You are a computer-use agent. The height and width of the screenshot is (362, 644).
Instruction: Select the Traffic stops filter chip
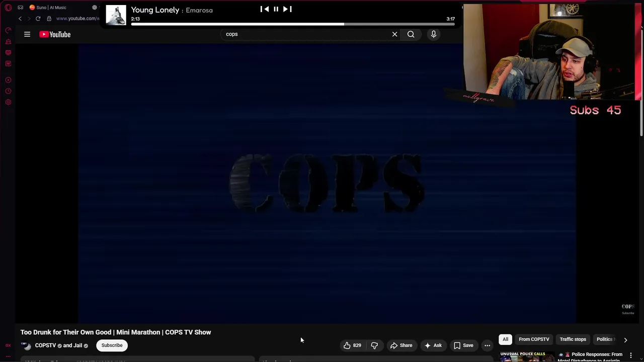(x=573, y=339)
